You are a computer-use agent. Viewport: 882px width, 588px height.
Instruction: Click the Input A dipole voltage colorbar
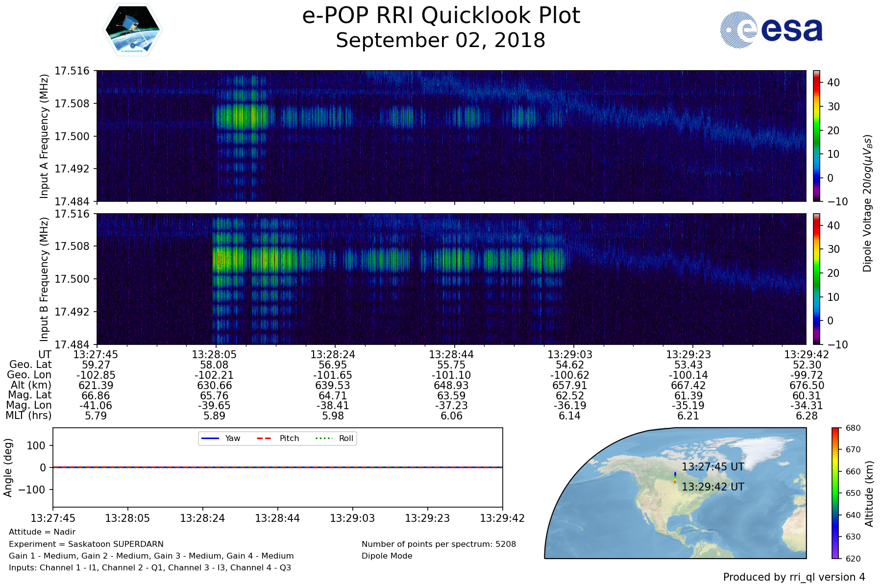[x=816, y=136]
